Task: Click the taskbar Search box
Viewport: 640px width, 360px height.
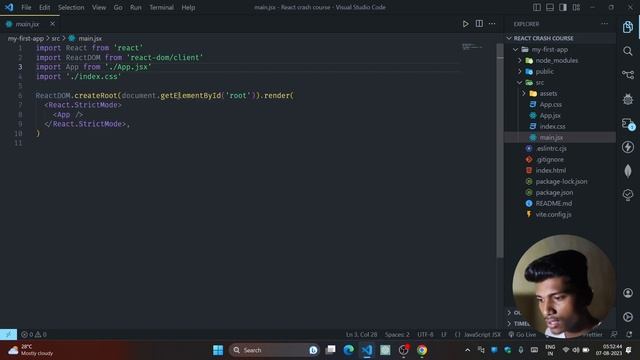Action: [273, 350]
